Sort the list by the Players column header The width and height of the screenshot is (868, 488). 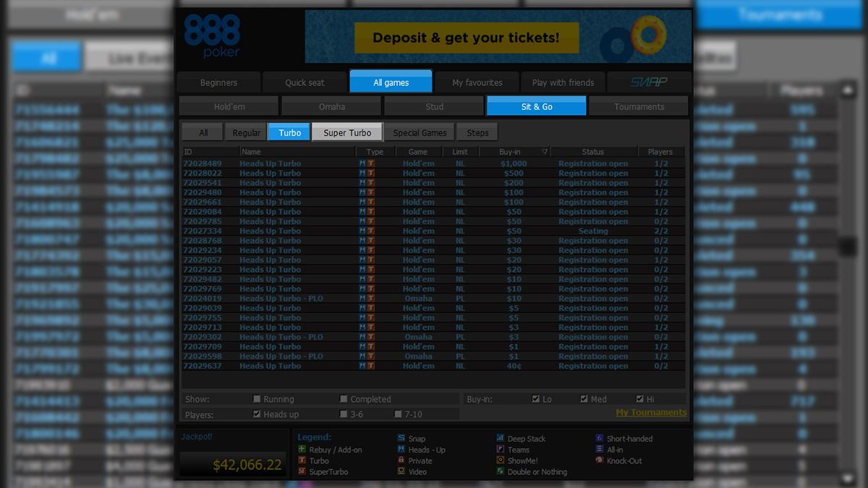660,152
